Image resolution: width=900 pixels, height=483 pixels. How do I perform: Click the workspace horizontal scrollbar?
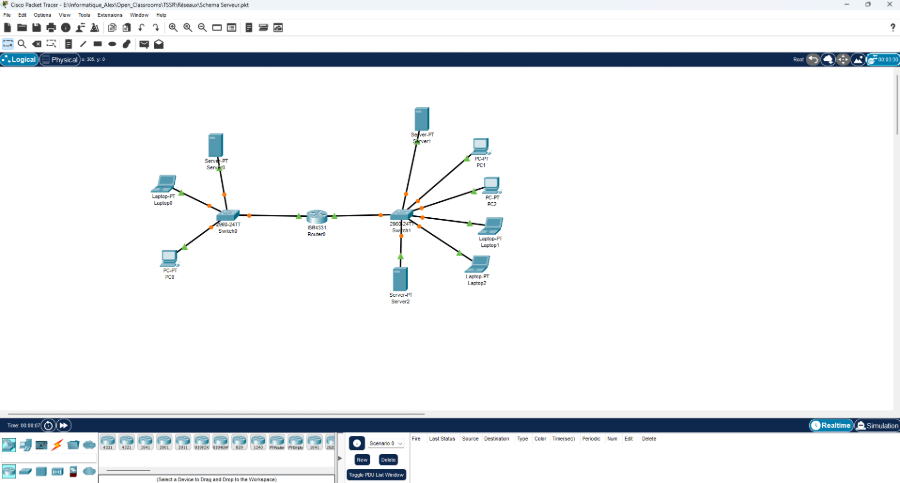tap(216, 414)
